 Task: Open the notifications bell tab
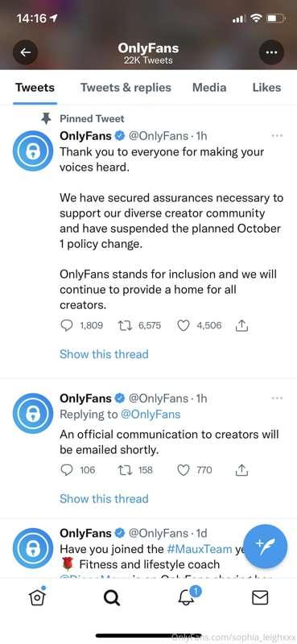coord(188,597)
